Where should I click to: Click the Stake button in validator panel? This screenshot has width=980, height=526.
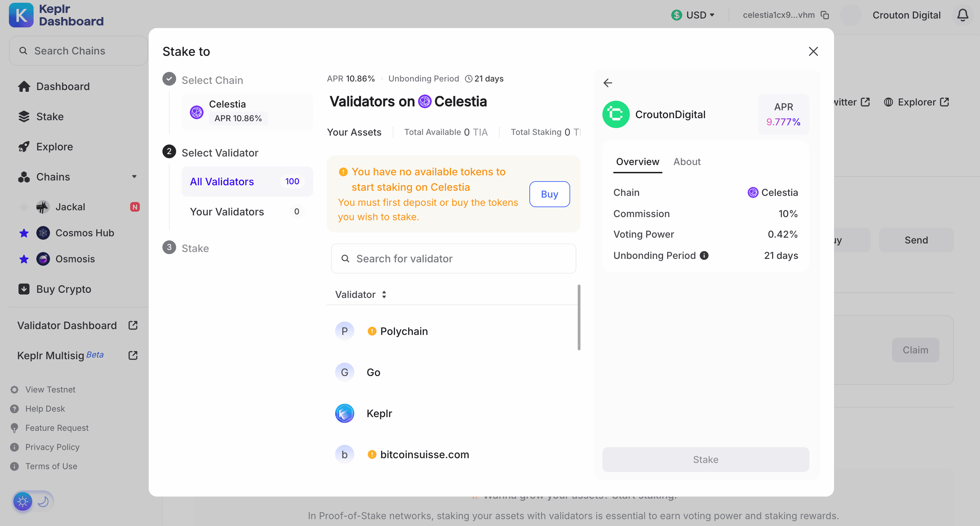(x=705, y=460)
